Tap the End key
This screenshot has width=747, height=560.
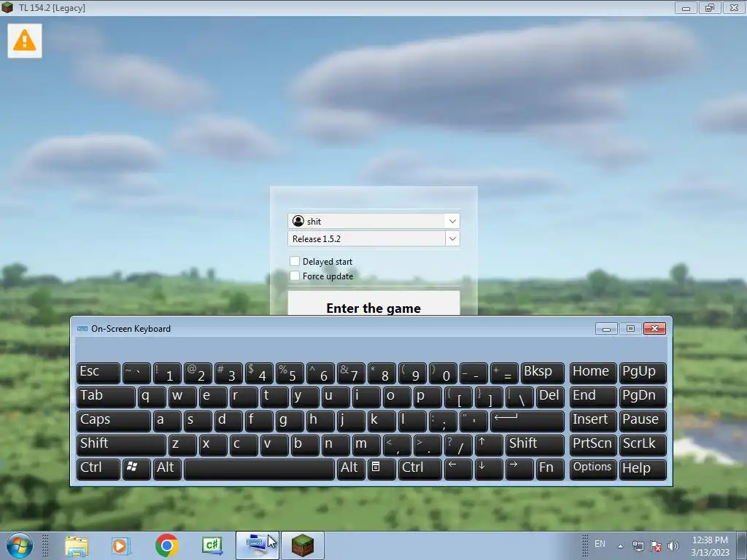click(593, 397)
